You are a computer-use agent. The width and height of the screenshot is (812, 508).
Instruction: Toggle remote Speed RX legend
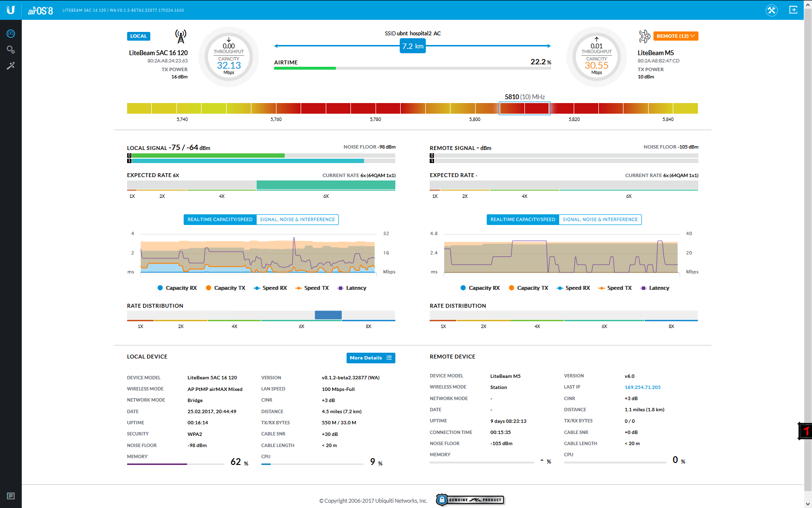pyautogui.click(x=573, y=288)
